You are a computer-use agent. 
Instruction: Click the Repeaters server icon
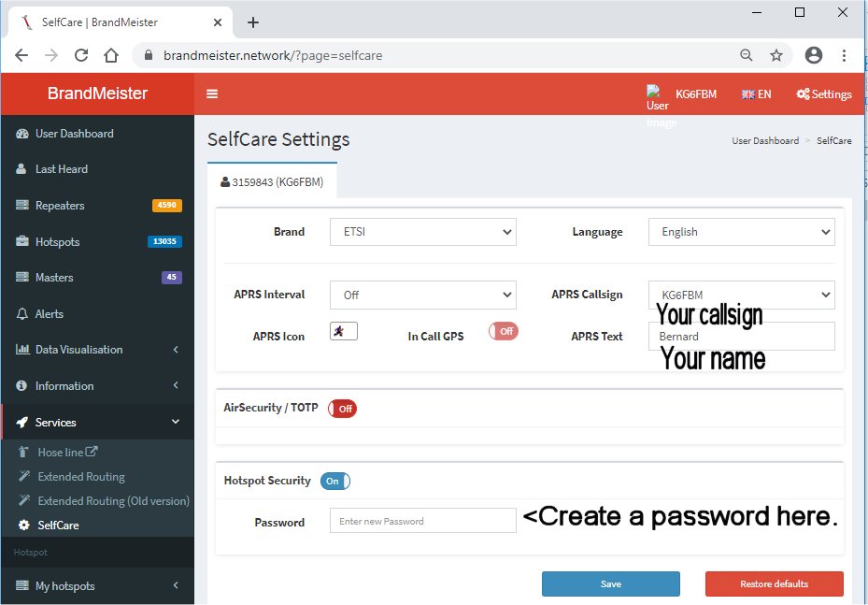[22, 205]
